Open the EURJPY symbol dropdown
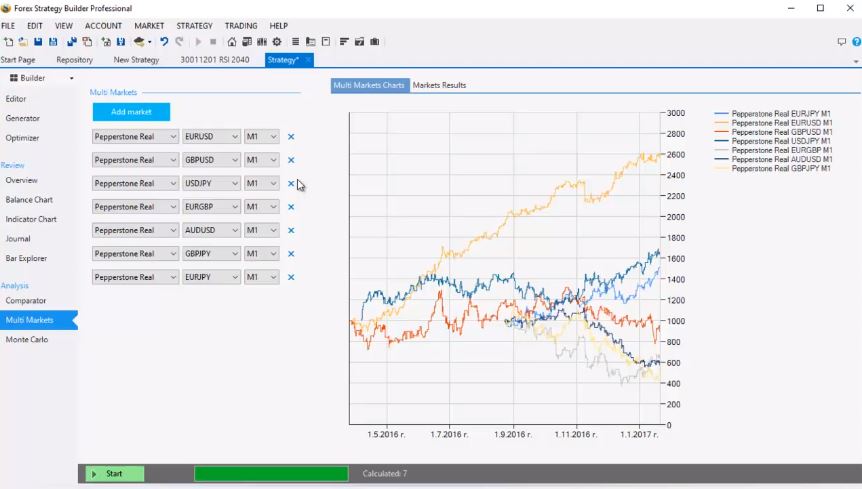The width and height of the screenshot is (862, 489). click(x=212, y=277)
